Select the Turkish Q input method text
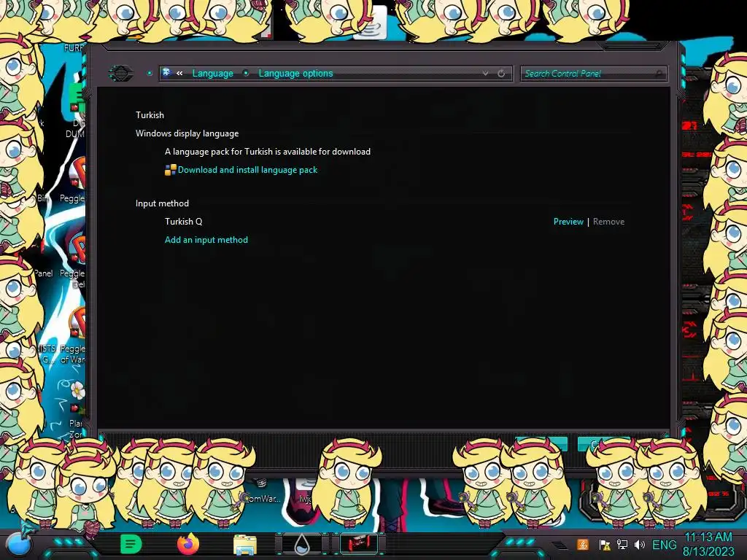Viewport: 747px width, 560px height. 183,222
